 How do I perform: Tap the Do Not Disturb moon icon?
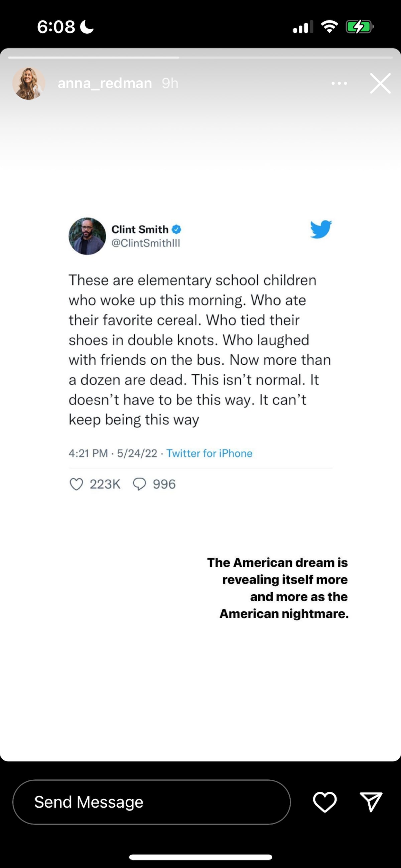pyautogui.click(x=87, y=27)
